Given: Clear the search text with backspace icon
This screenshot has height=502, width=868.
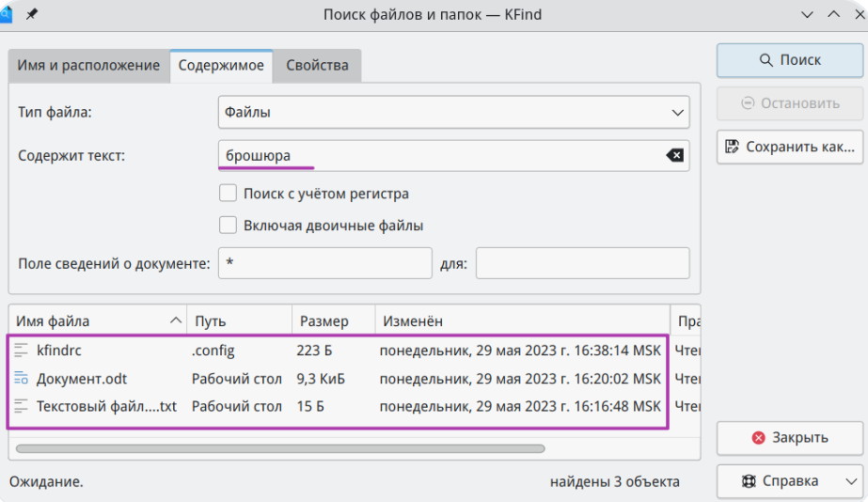Looking at the screenshot, I should (674, 155).
